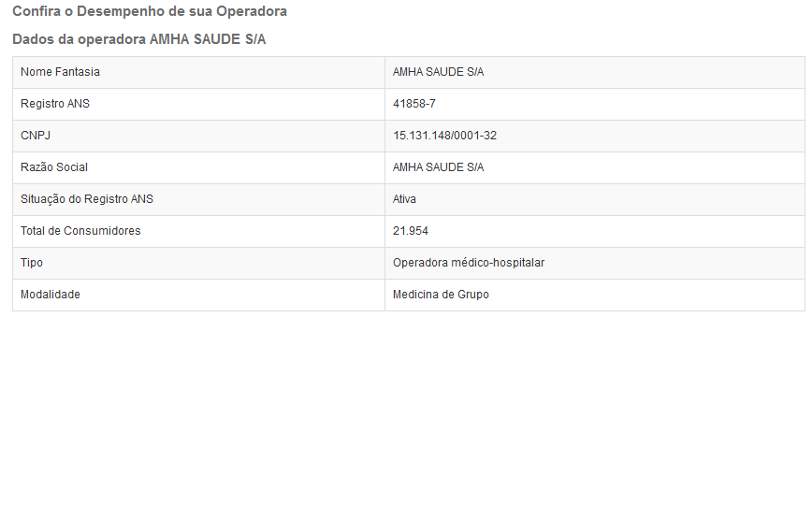Click the CNPJ value 15.131.148/0001-32
This screenshot has height=505, width=812.
tap(444, 136)
